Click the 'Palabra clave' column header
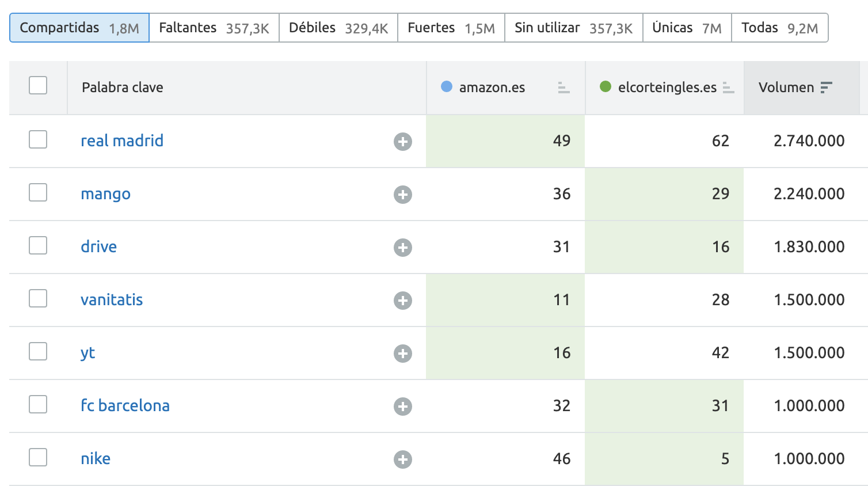 [123, 88]
